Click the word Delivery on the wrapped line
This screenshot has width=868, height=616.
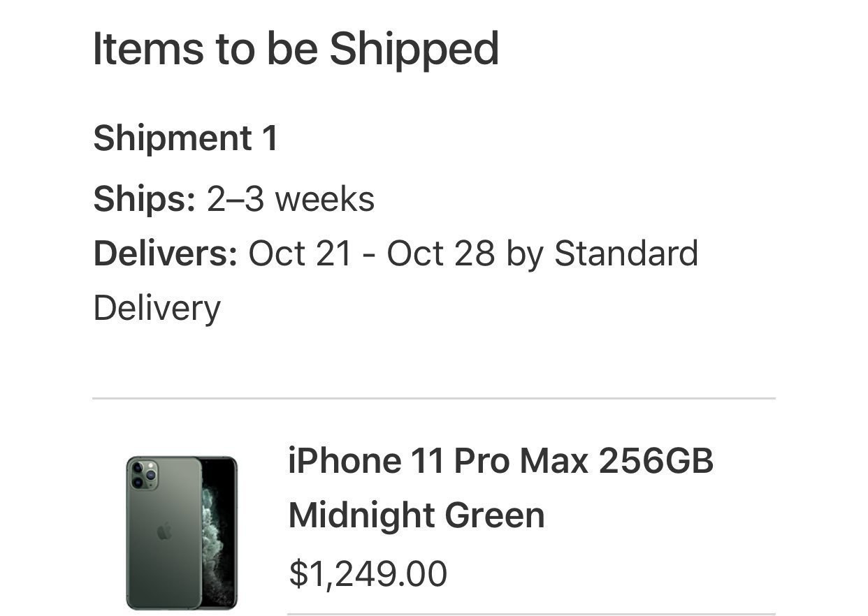[157, 307]
